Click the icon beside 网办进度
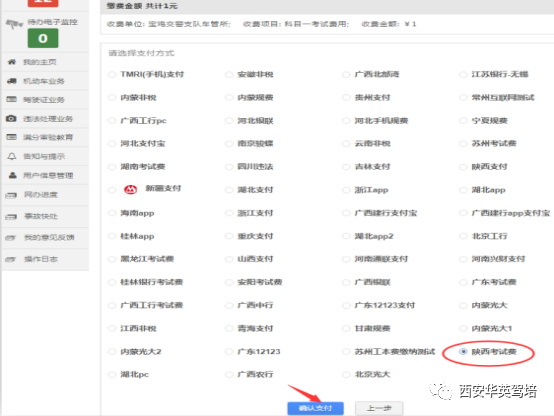Viewport: 554px width, 416px height. click(x=11, y=195)
